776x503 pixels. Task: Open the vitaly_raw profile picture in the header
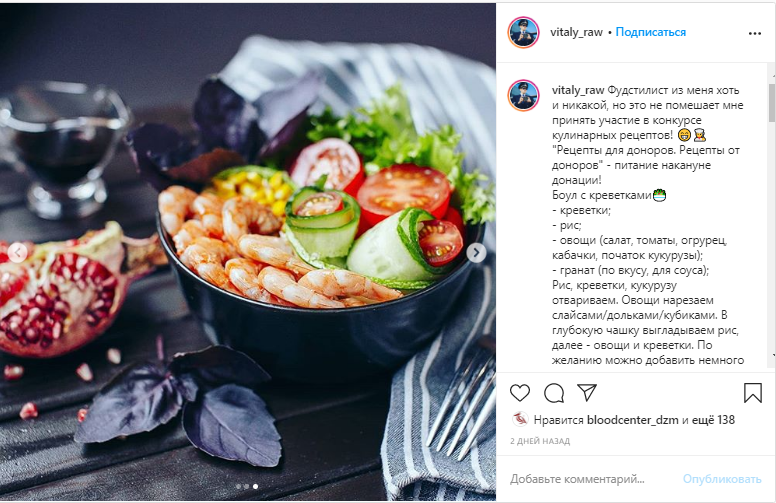tap(524, 32)
